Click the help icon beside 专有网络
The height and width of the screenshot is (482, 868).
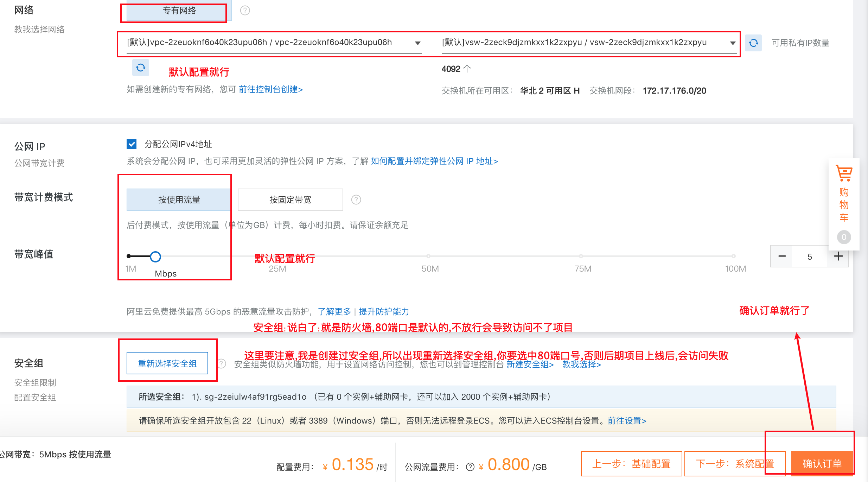[x=245, y=11]
